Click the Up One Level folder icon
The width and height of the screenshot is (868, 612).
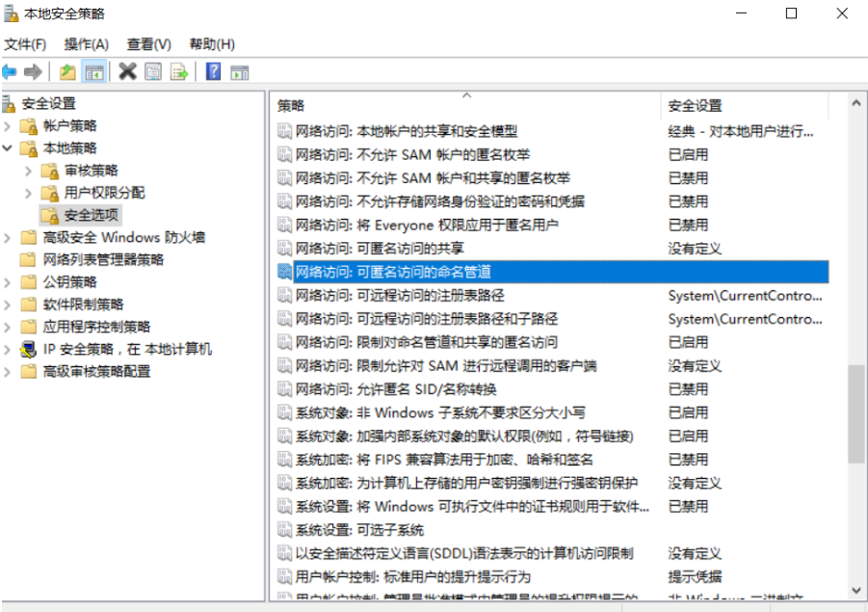click(x=66, y=70)
